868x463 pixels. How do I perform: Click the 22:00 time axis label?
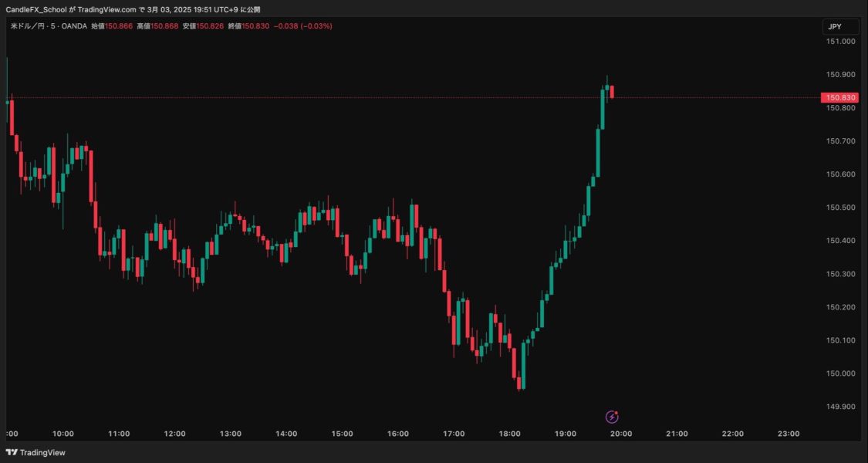tap(733, 434)
